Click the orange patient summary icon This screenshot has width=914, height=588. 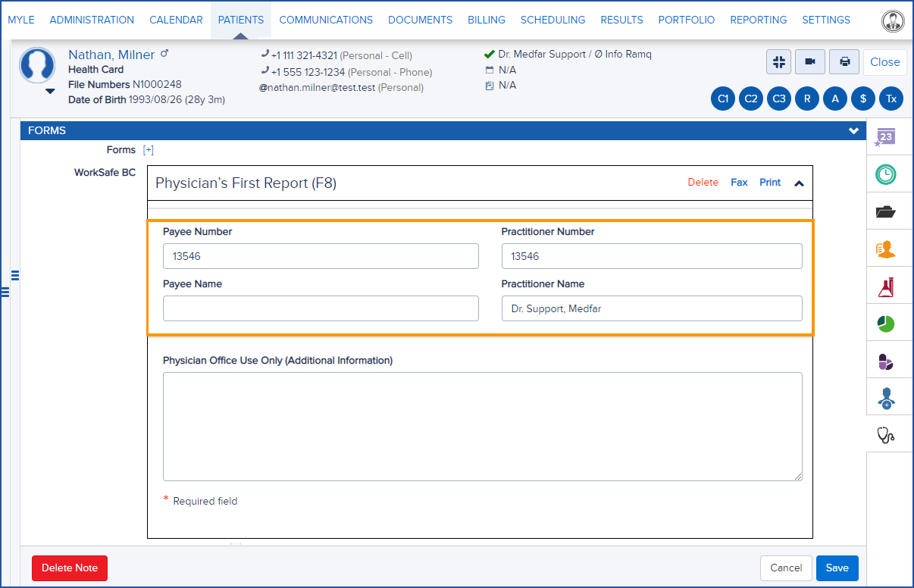click(888, 249)
